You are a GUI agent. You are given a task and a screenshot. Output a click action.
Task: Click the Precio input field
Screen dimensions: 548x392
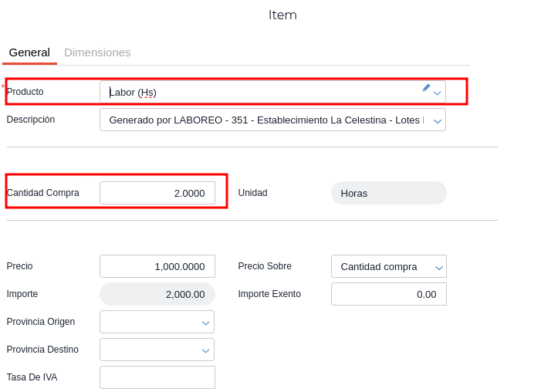tap(157, 266)
